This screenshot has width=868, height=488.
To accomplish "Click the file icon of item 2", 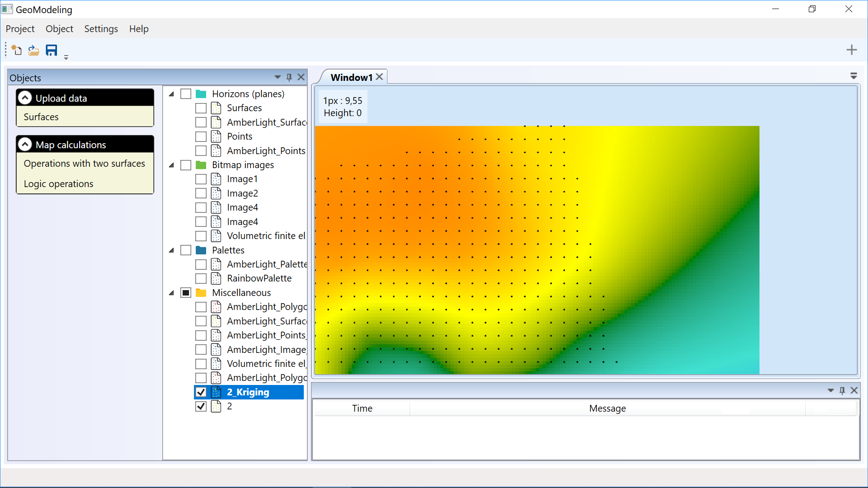I will [216, 406].
